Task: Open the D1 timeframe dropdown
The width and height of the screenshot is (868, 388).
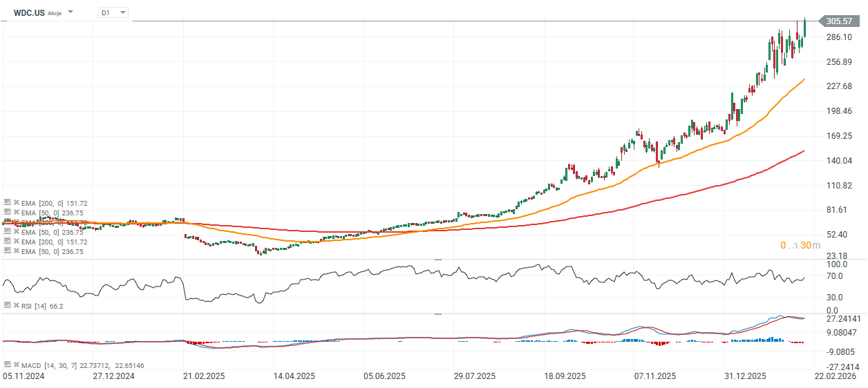Action: tap(113, 12)
